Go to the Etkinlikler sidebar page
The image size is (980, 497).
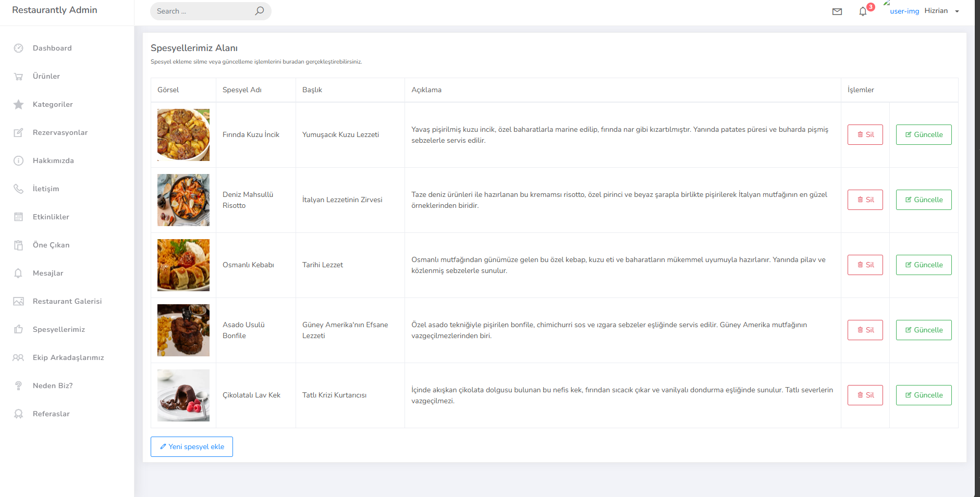[x=51, y=217]
